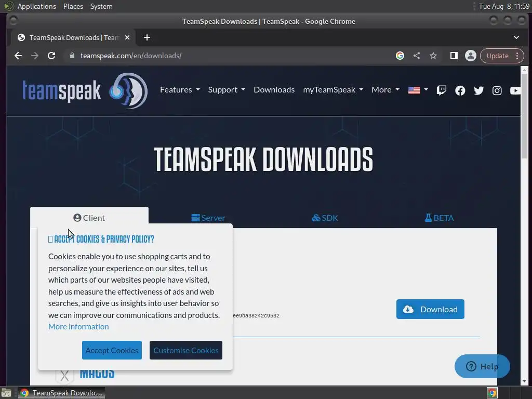Expand the More dropdown menu
The image size is (532, 399).
coord(385,90)
